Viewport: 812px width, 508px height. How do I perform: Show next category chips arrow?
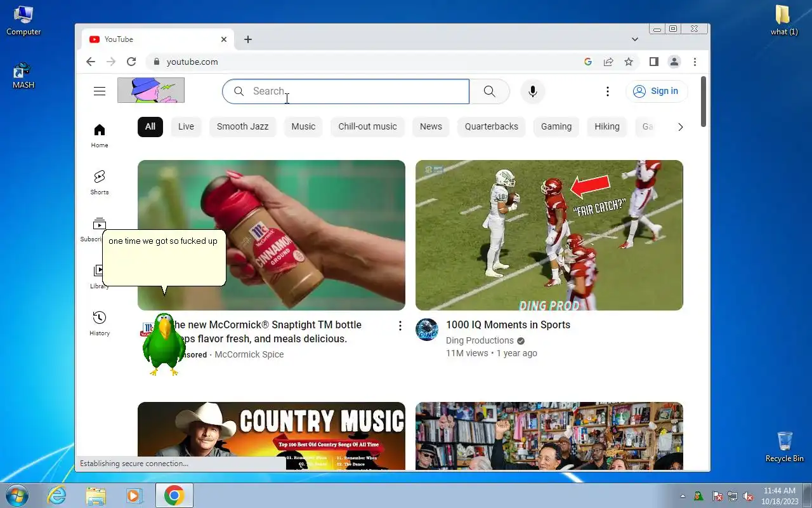pyautogui.click(x=681, y=127)
